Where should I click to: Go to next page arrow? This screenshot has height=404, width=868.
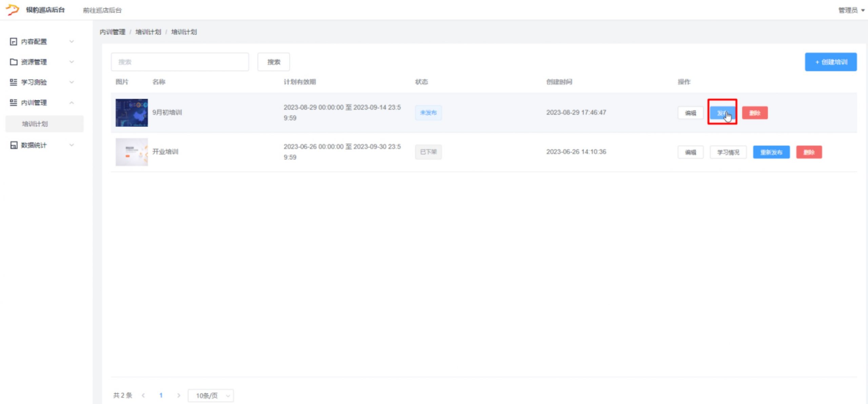point(179,396)
